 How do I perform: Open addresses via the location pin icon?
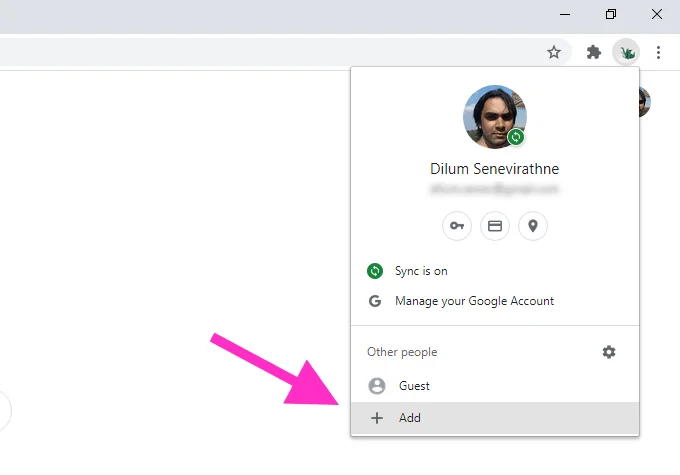(532, 226)
